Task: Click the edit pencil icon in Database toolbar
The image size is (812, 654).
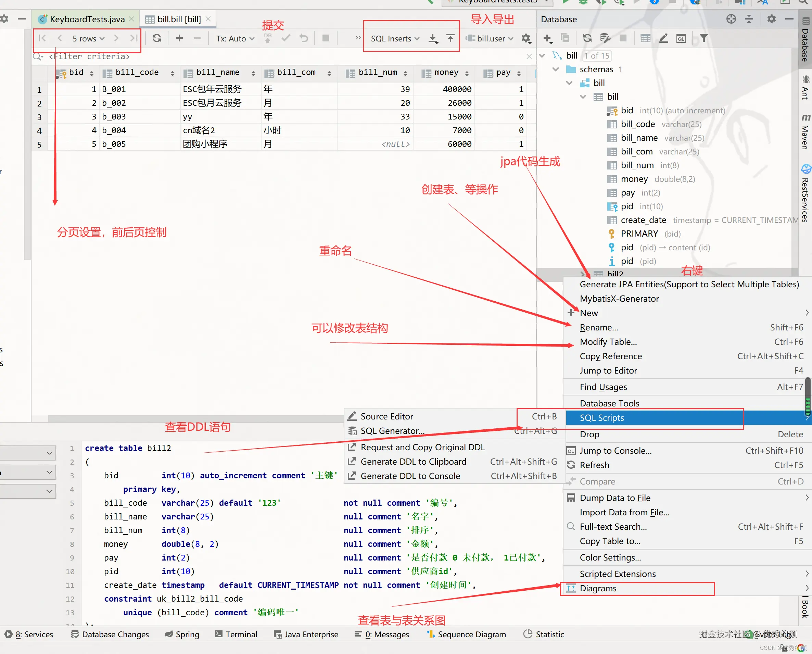Action: click(x=663, y=38)
